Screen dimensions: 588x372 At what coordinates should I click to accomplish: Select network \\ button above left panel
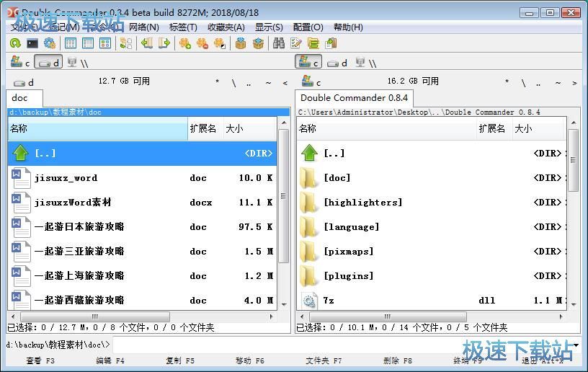78,62
